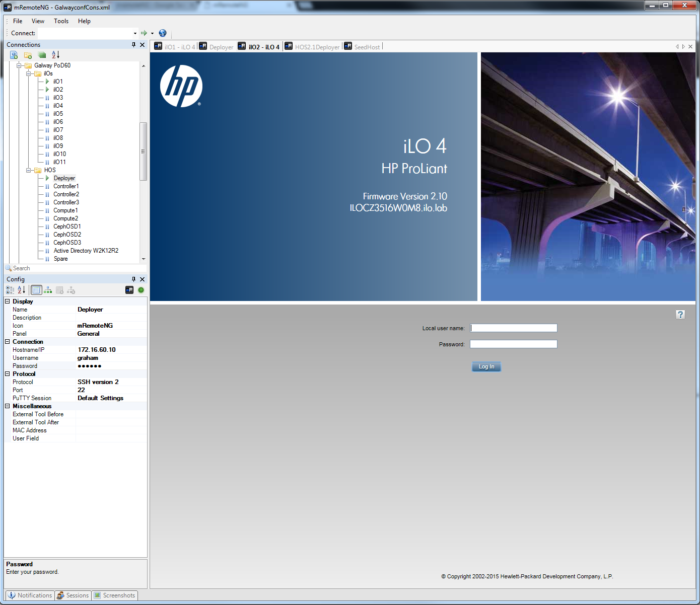
Task: Click the HP logo on the iLO page
Action: [181, 86]
